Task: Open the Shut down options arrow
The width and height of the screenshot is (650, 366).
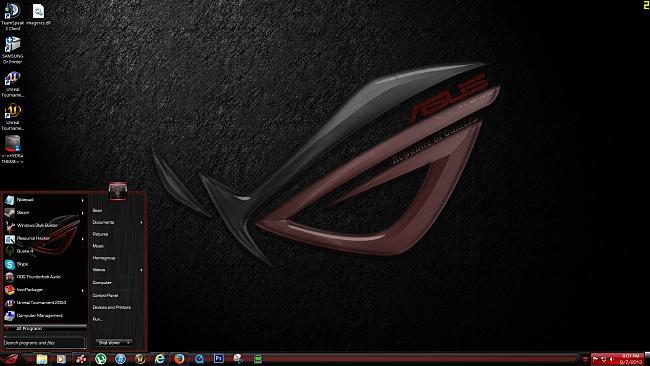Action: point(128,343)
